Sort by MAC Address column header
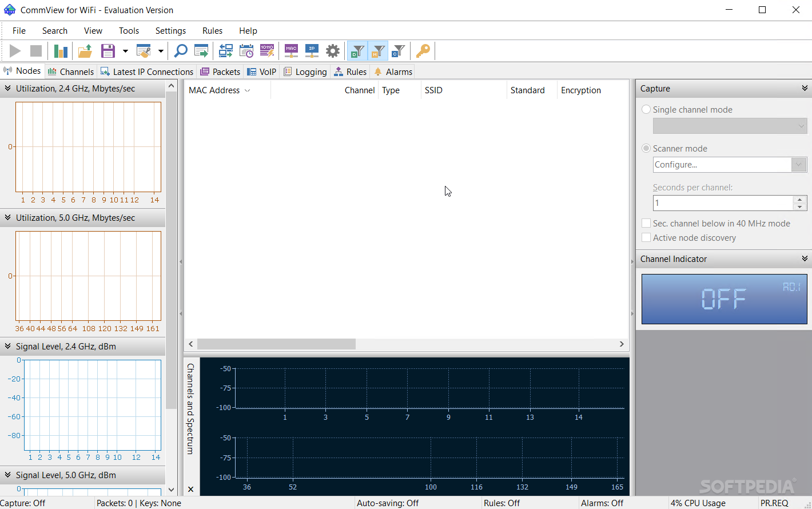812x509 pixels. pos(228,90)
